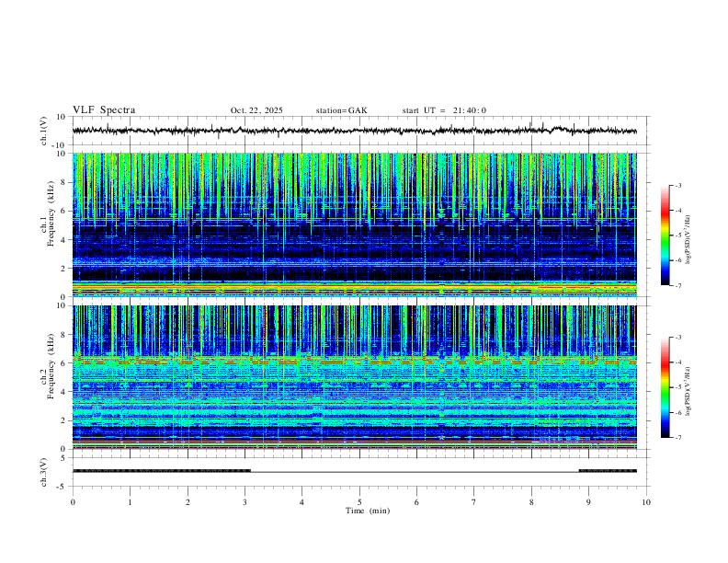Click the time axis tick label "2"
Screen dimensions: 728x563
click(188, 502)
